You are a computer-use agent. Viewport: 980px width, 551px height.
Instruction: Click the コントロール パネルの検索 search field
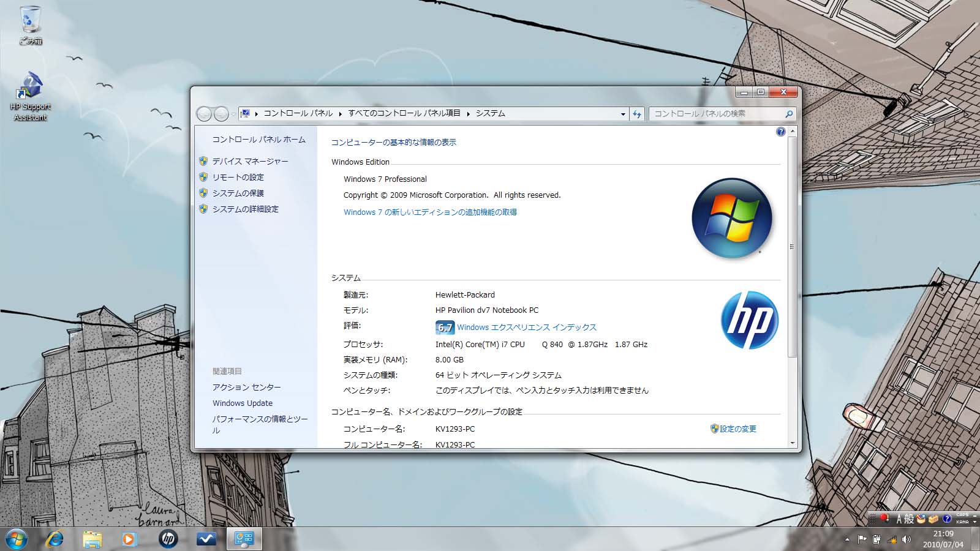coord(717,114)
